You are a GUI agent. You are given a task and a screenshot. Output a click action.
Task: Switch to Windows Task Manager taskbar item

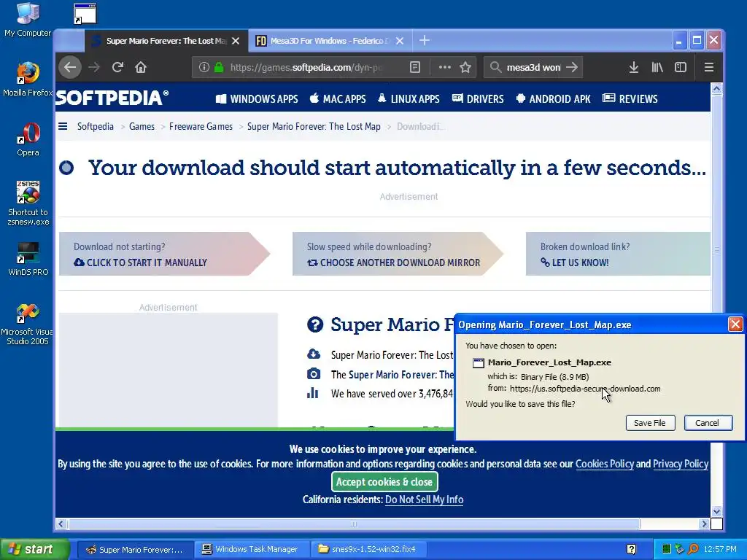252,550
